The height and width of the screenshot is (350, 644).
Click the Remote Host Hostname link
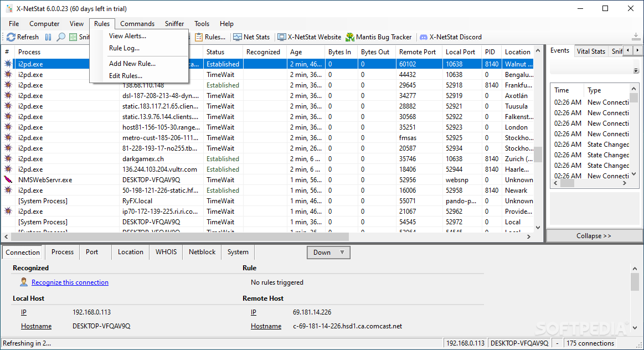coord(266,326)
